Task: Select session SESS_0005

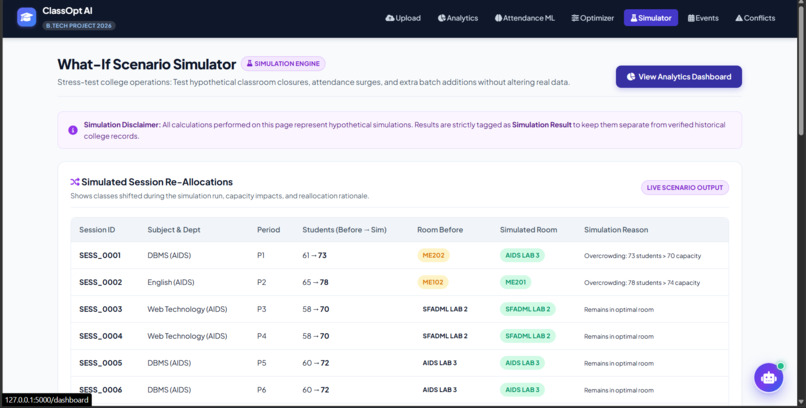Action: 101,363
